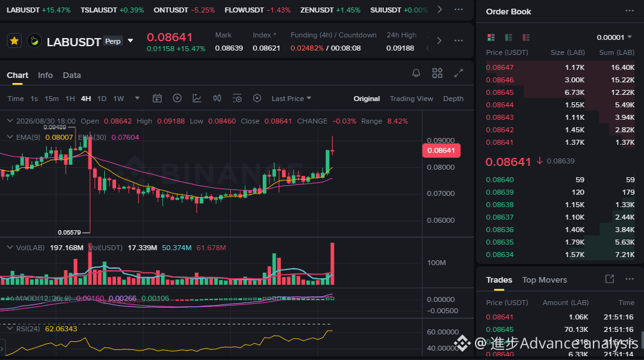Open the chart date picker calendar icon

[x=157, y=98]
